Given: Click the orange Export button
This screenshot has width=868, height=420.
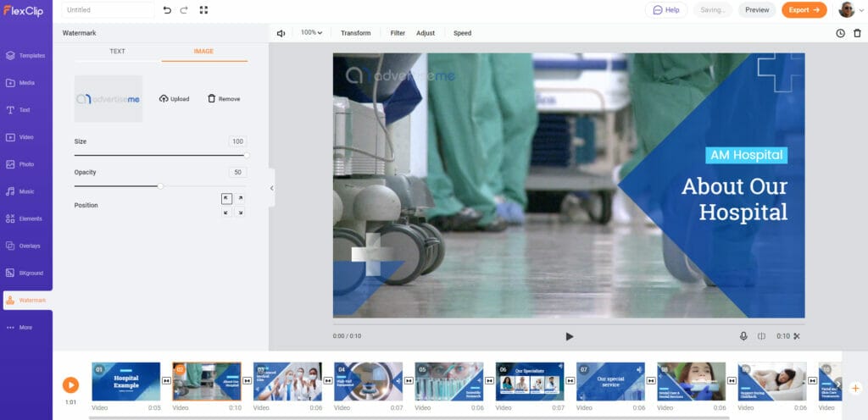Looking at the screenshot, I should 804,10.
